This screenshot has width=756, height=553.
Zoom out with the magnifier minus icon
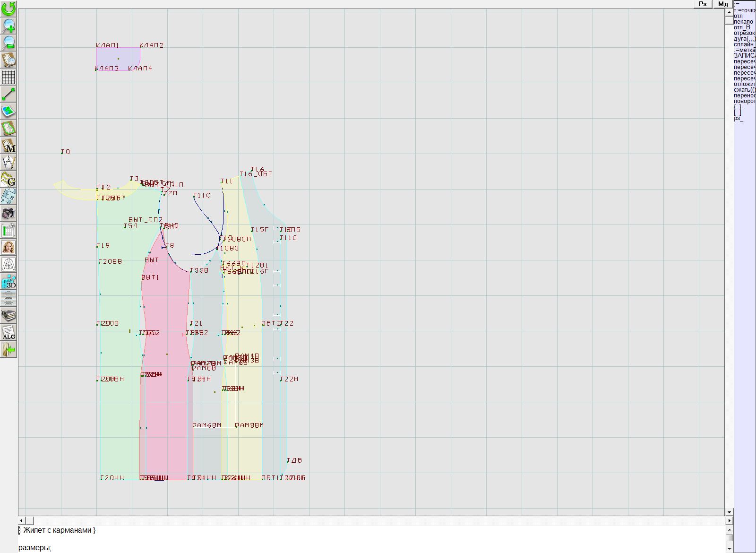[9, 43]
